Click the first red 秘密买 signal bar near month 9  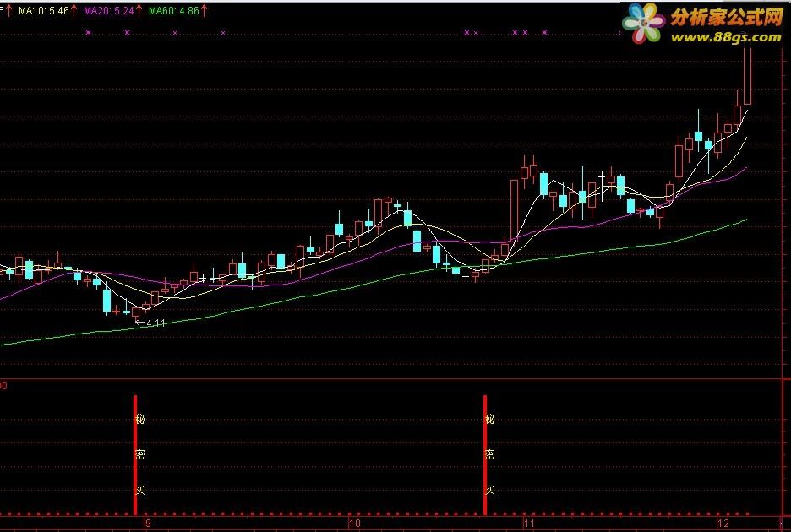[135, 455]
